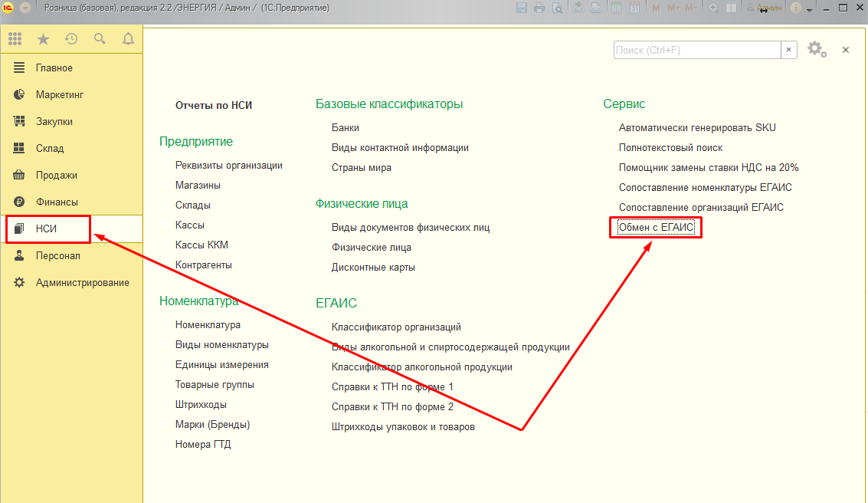This screenshot has width=868, height=503.
Task: Open the 1C application logo menu
Action: pos(7,8)
